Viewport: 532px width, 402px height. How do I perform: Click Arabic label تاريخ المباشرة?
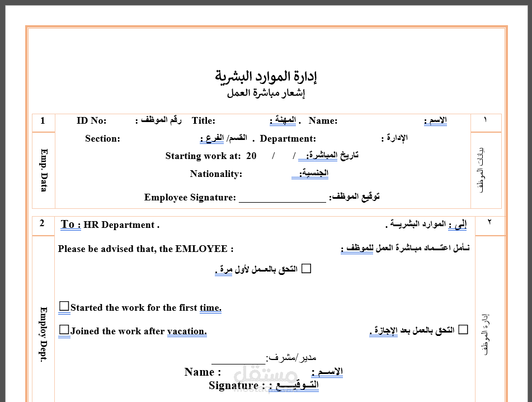point(332,155)
